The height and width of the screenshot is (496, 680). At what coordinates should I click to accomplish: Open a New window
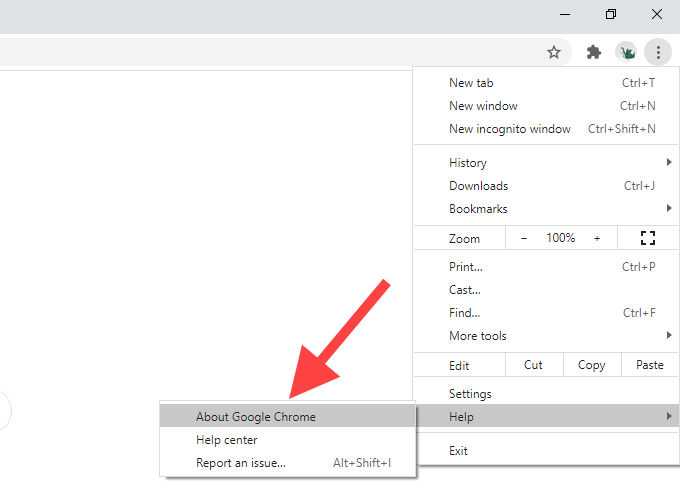pos(546,106)
